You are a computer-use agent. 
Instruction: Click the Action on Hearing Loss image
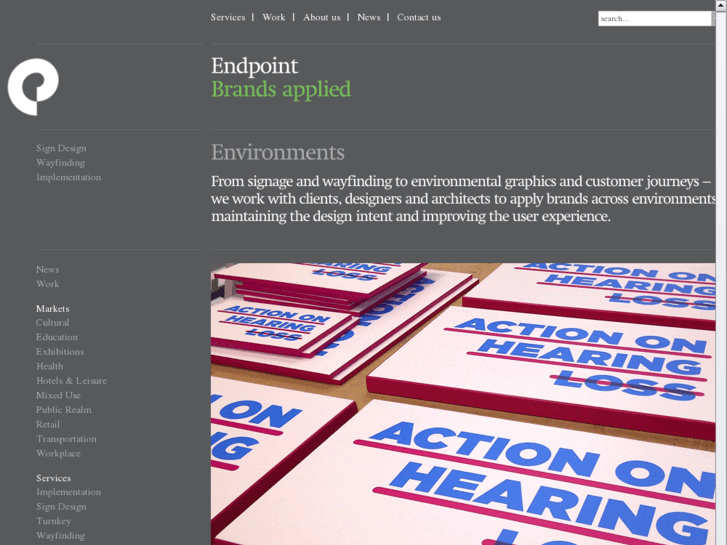(x=463, y=404)
